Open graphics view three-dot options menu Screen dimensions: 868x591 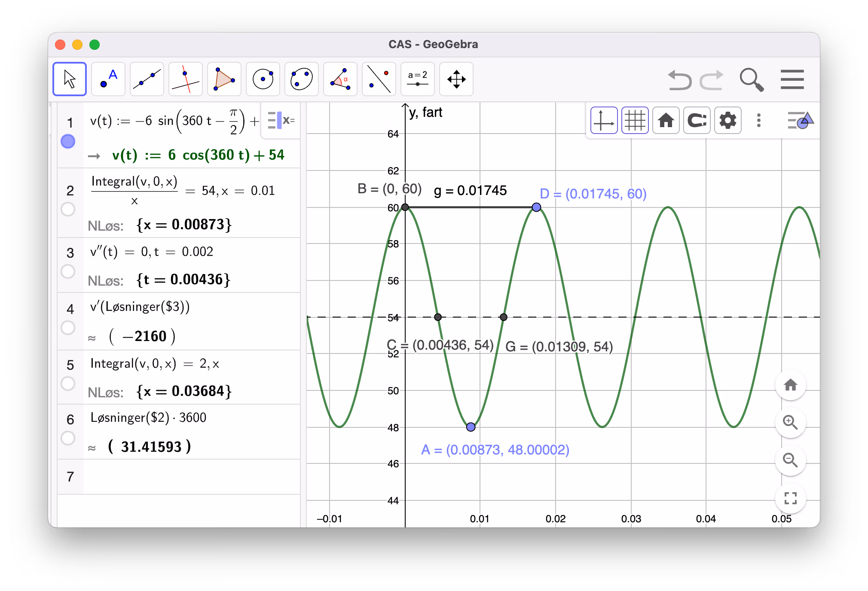click(759, 120)
